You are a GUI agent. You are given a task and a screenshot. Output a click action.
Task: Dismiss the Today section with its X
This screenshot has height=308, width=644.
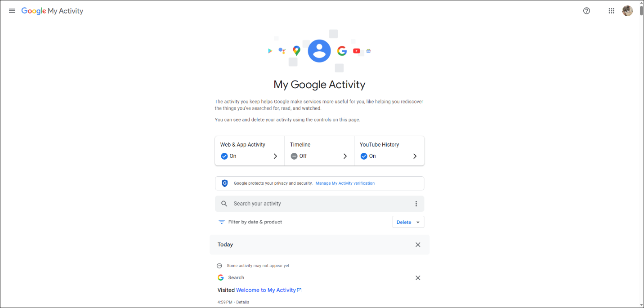coord(418,244)
